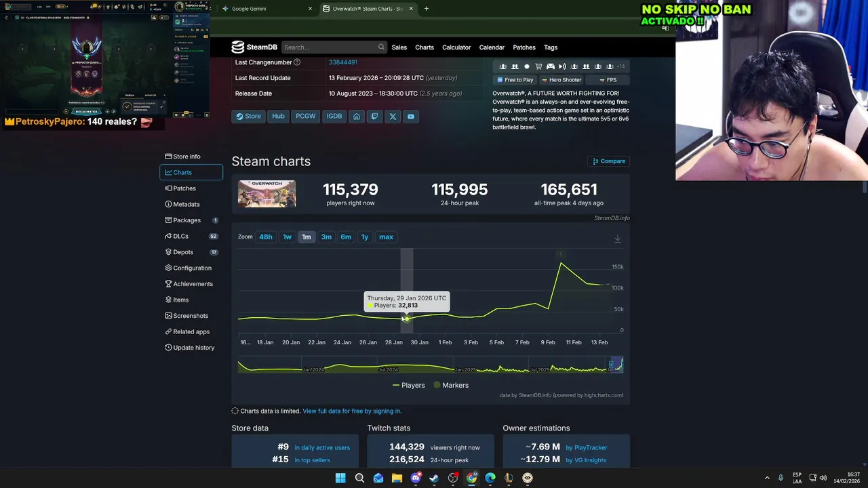Open the Patches top navigation item
The width and height of the screenshot is (868, 488).
(x=524, y=47)
